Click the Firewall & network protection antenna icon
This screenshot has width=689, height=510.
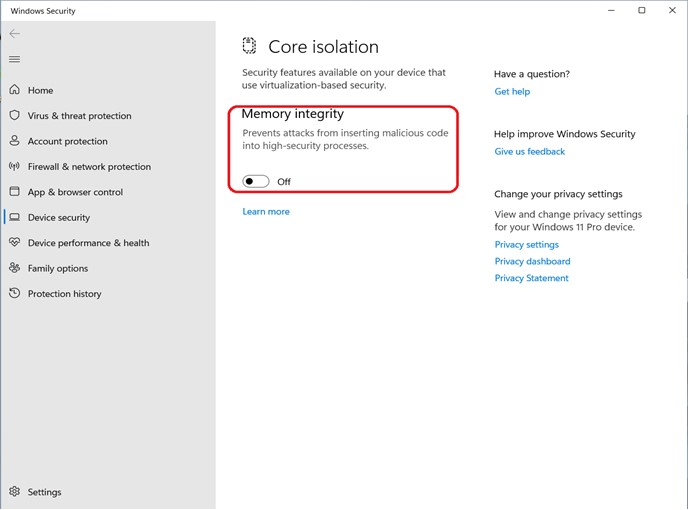pyautogui.click(x=14, y=167)
